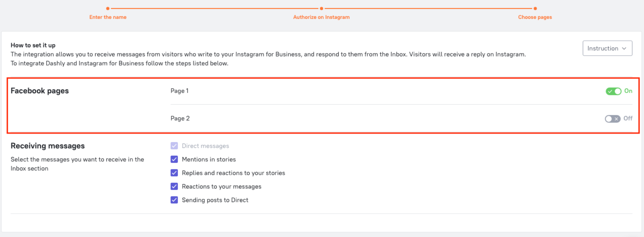This screenshot has width=644, height=237.
Task: Select the Choose pages step label
Action: coord(535,17)
